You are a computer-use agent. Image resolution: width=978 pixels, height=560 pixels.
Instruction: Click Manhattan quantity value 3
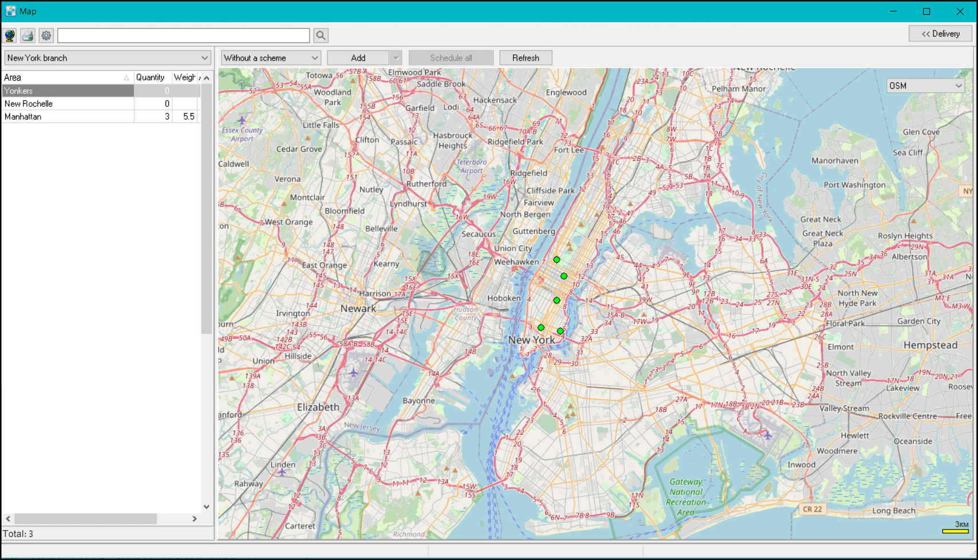pos(167,116)
